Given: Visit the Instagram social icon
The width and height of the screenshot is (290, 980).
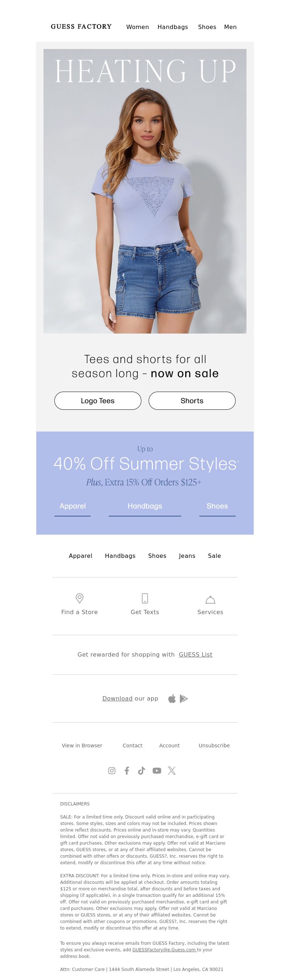Looking at the screenshot, I should coord(112,770).
